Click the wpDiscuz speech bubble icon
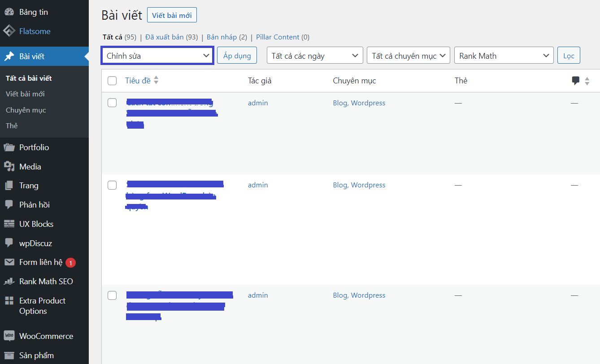 [x=9, y=243]
